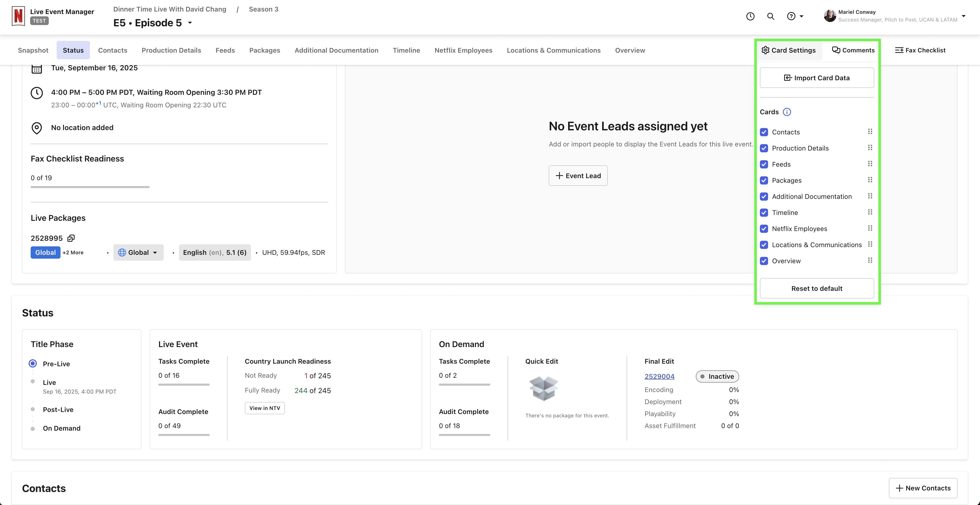Uncheck the Contacts card checkbox
This screenshot has height=505, width=980.
click(x=764, y=132)
